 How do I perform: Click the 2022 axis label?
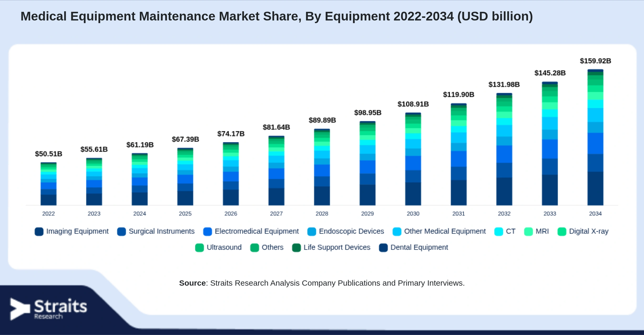pyautogui.click(x=49, y=214)
